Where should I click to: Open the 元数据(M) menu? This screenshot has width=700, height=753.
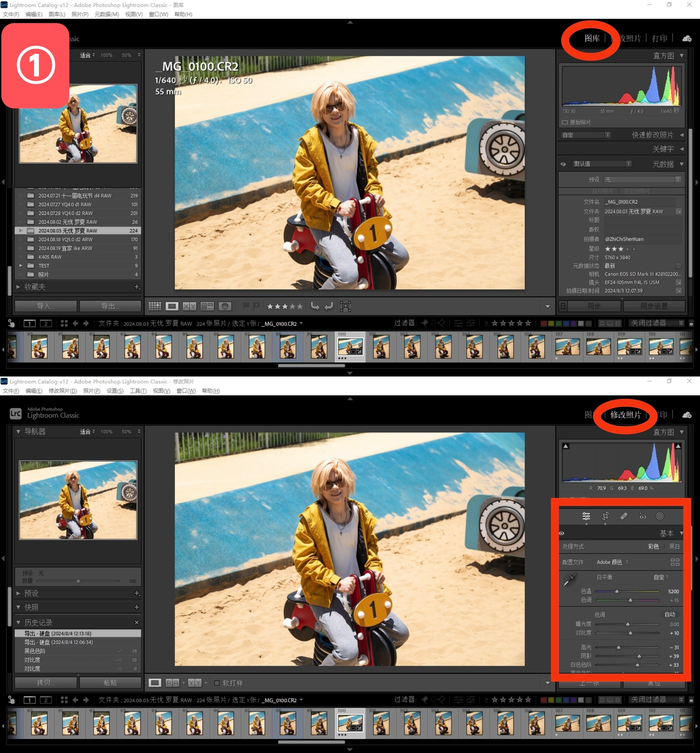pos(106,14)
